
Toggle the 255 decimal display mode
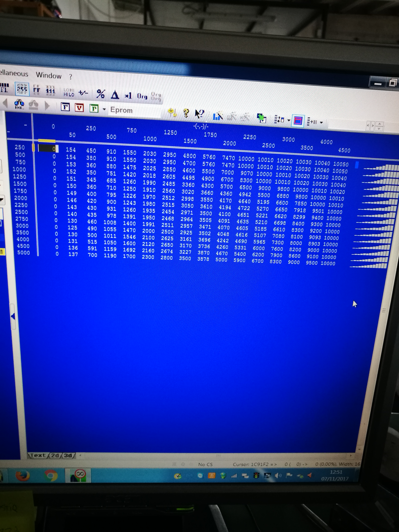[x=22, y=89]
